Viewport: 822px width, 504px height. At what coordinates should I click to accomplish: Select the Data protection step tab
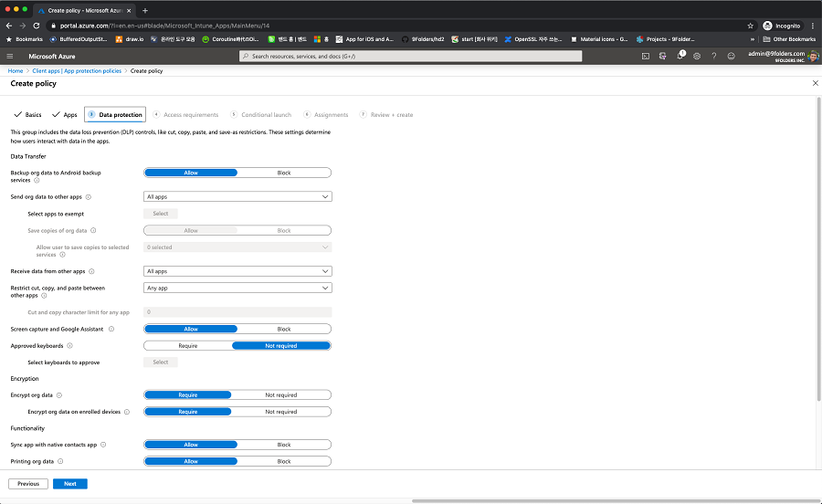click(x=115, y=115)
